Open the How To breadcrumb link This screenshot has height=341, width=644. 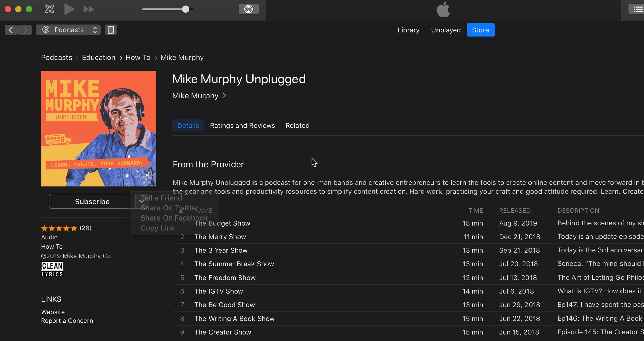pos(138,58)
